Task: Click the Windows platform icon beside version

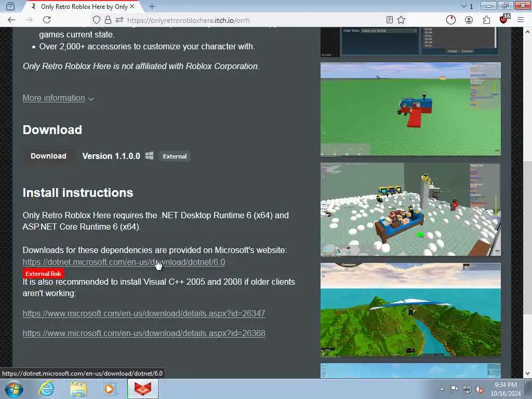Action: 149,156
